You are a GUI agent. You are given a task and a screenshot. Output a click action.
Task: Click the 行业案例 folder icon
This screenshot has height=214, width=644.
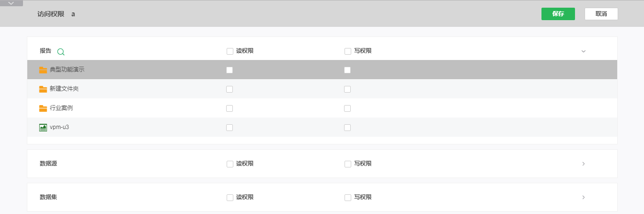click(43, 108)
